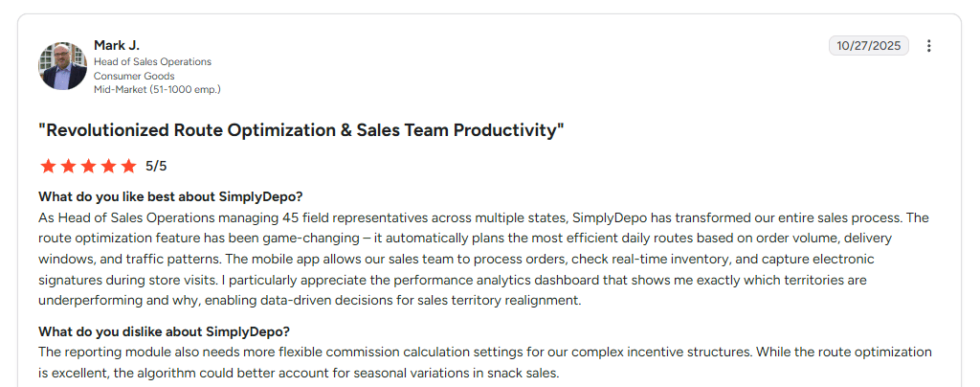The height and width of the screenshot is (387, 980).
Task: Click the line about seasonal variations in snack sales
Action: 299,374
